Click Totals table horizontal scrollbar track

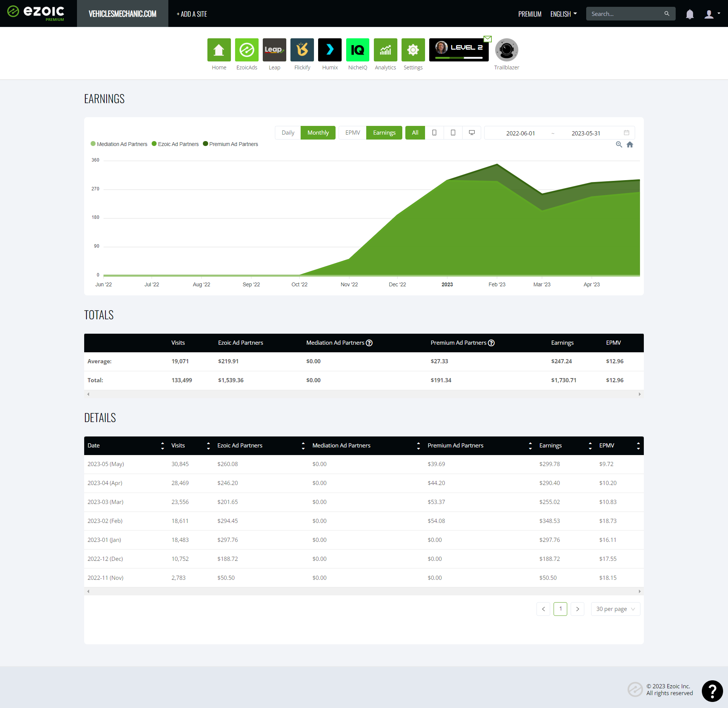pos(364,394)
